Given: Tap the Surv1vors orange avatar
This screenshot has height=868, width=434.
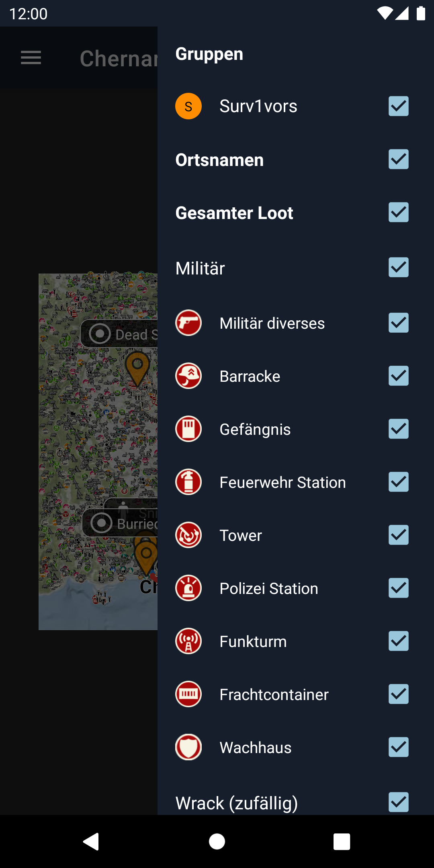Looking at the screenshot, I should [x=188, y=106].
